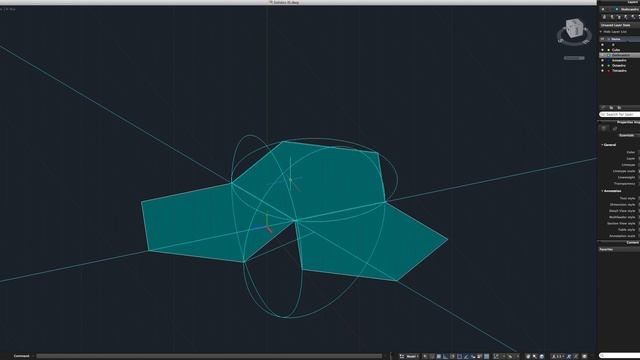This screenshot has height=360, width=640.
Task: Click the ViewCube to reorient the view
Action: pyautogui.click(x=574, y=29)
